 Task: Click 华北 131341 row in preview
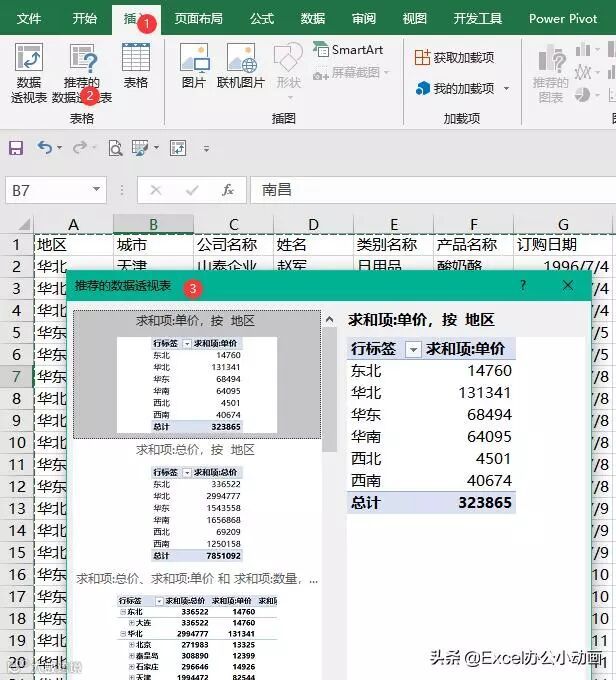pos(431,392)
